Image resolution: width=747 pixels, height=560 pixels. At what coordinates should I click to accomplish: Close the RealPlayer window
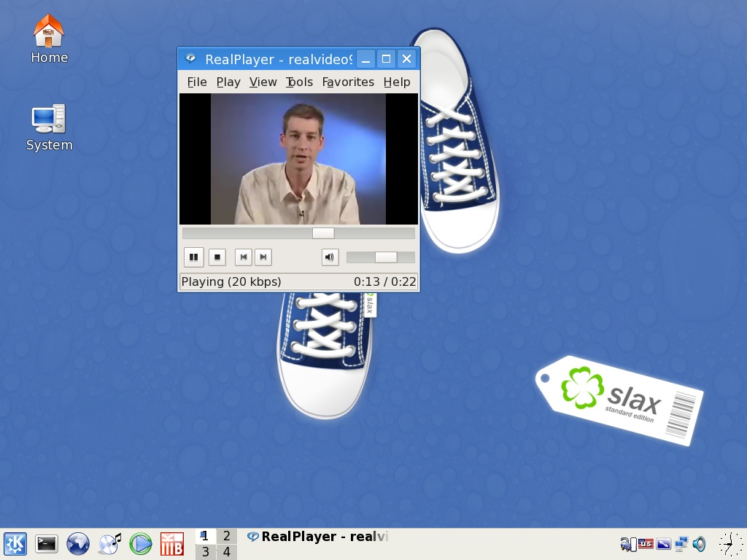[406, 59]
